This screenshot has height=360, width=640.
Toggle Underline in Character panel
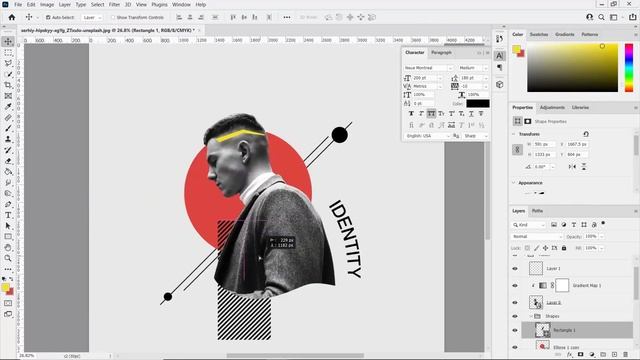(x=471, y=113)
